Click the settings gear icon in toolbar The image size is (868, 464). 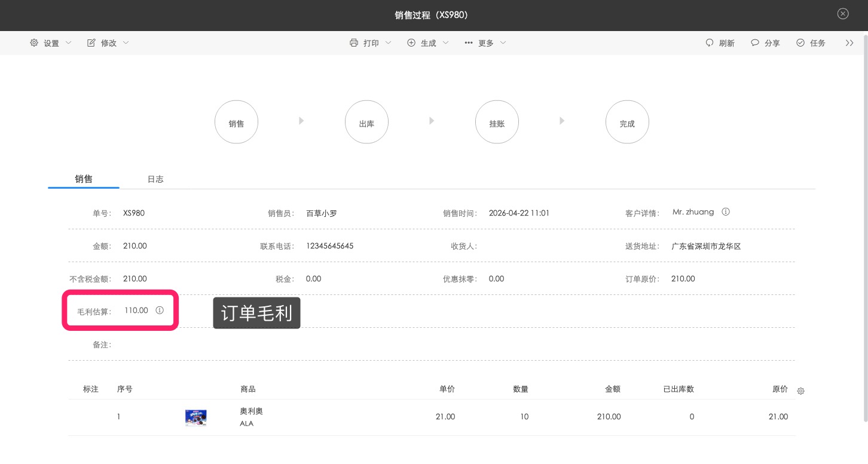coord(34,43)
